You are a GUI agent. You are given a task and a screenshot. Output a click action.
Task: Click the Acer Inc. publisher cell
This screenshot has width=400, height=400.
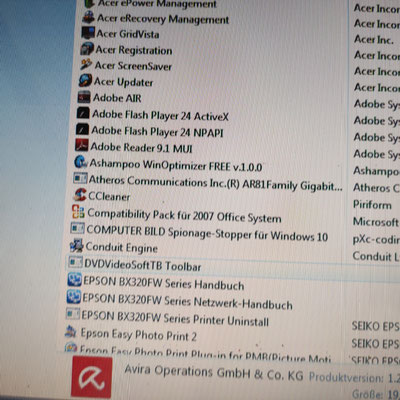[x=374, y=40]
